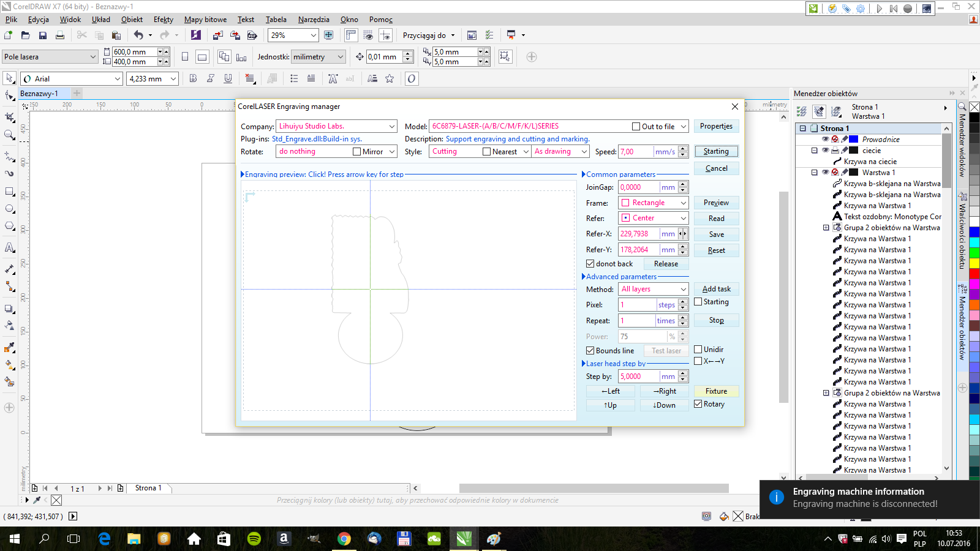Toggle the Rotary checkbox

point(698,404)
